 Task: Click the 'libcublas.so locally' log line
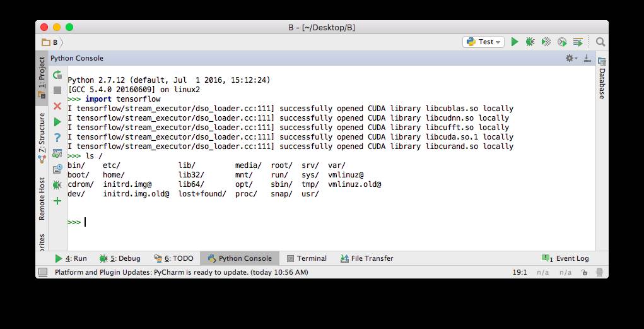pos(290,109)
